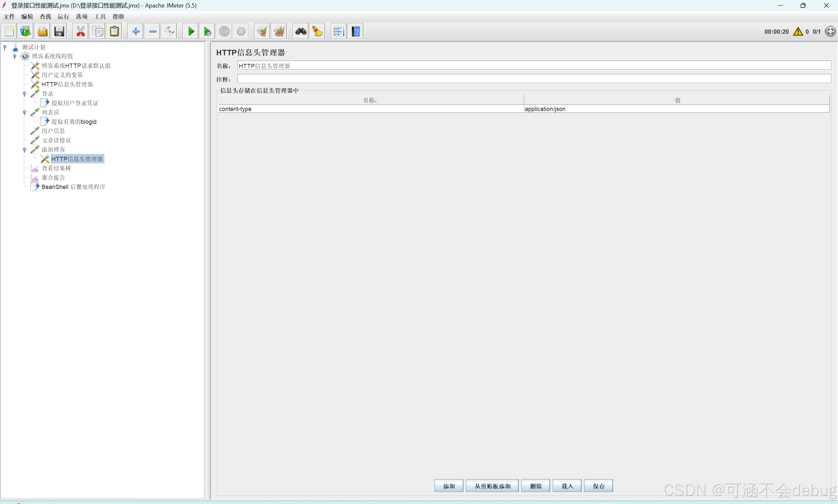Screen dimensions: 838x504
Task: Create a new test plan with New icon
Action: pyautogui.click(x=9, y=31)
